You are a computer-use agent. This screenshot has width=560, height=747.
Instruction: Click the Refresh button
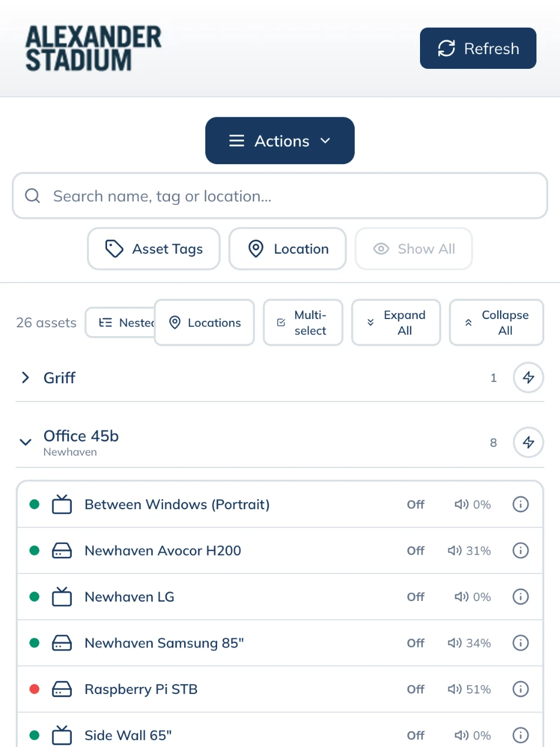click(x=478, y=48)
